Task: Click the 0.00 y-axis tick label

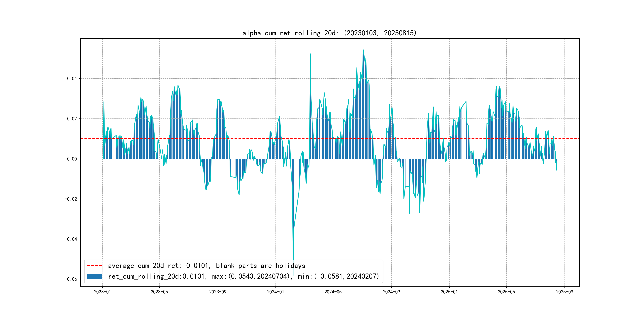Action: click(x=72, y=159)
